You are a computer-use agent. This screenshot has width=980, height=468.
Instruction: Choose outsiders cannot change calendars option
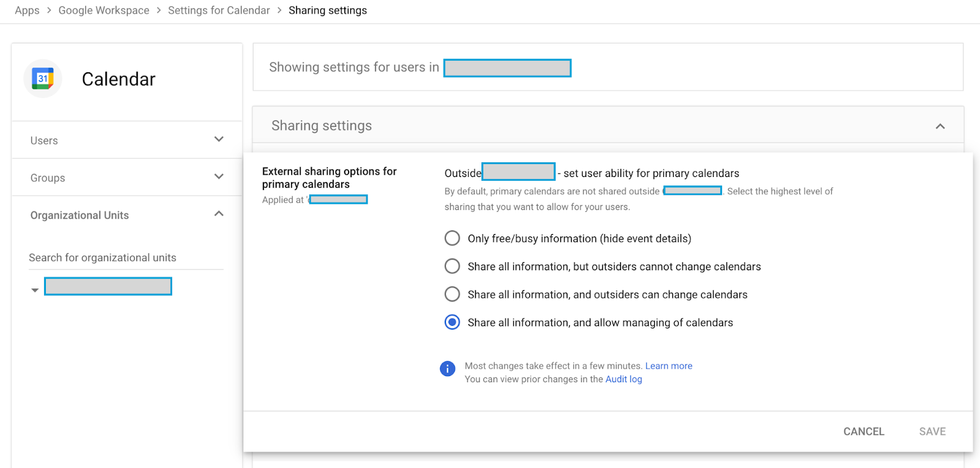[452, 266]
